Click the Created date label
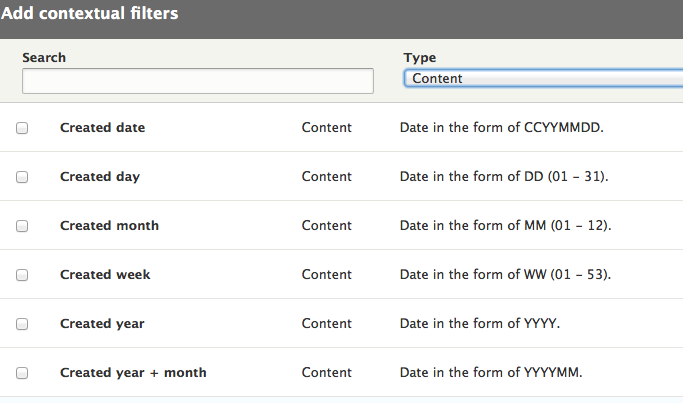 tap(102, 128)
